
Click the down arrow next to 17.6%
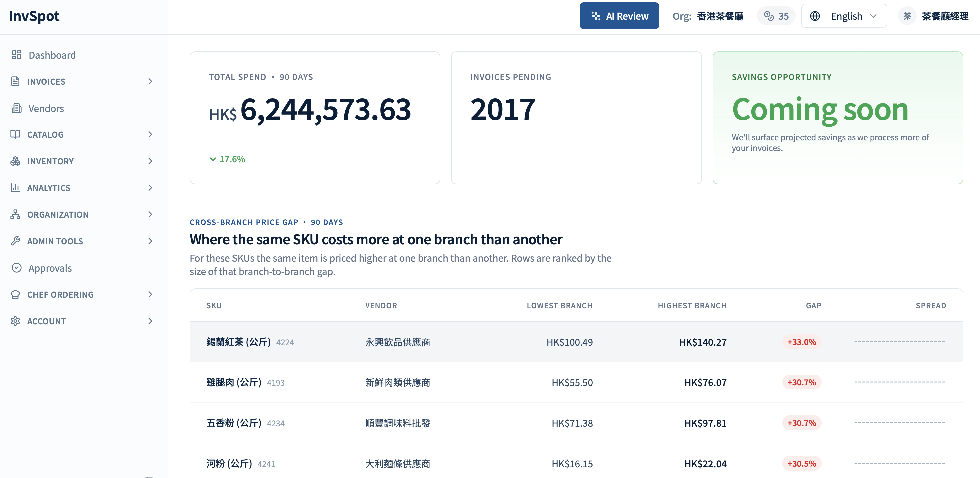213,159
